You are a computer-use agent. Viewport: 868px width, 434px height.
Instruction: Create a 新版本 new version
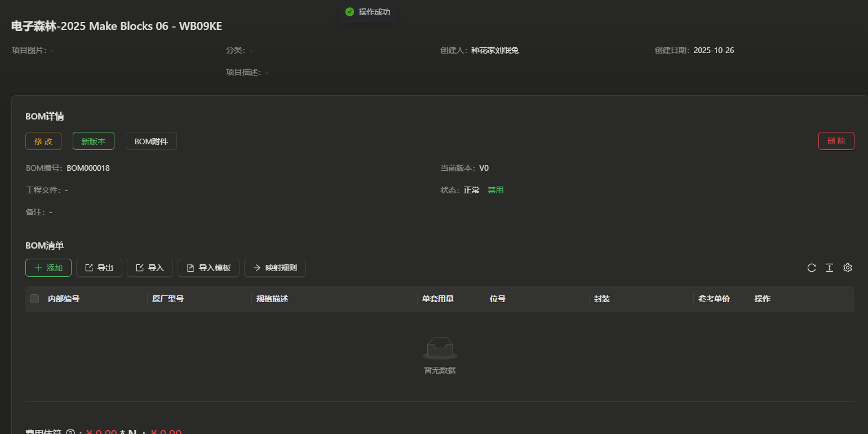94,141
